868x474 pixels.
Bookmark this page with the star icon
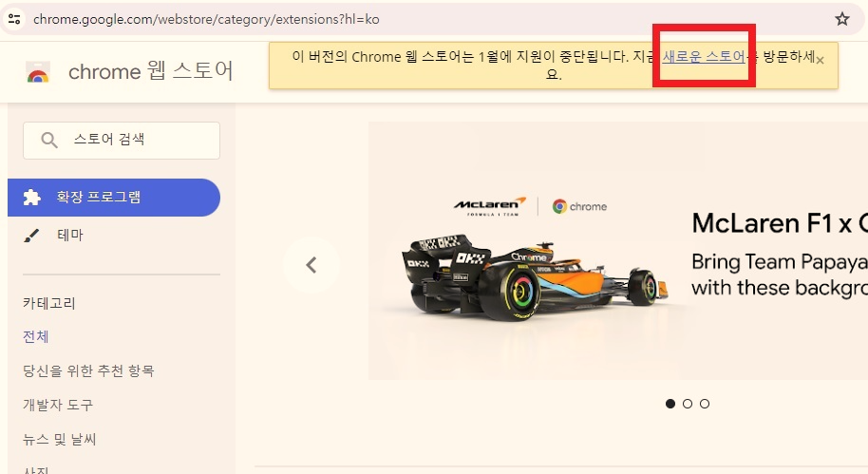[x=842, y=19]
